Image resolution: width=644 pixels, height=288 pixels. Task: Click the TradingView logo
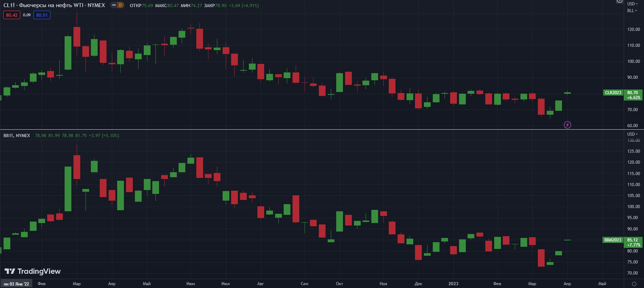33,271
